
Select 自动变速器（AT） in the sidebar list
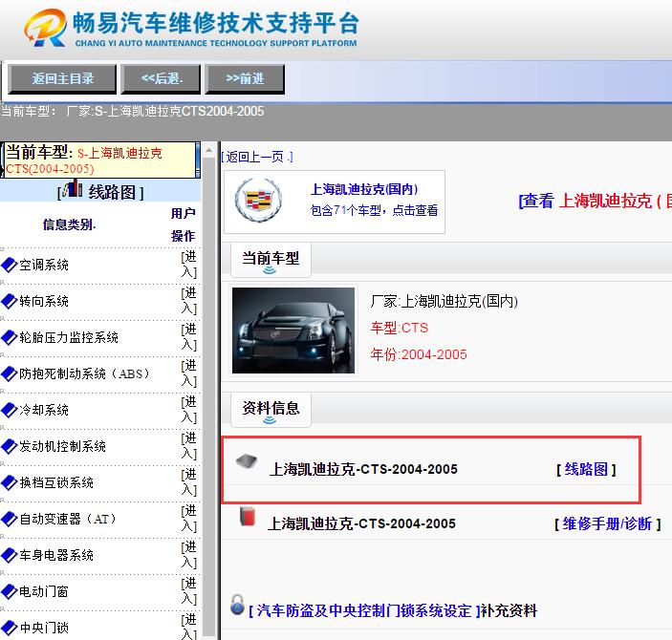click(x=69, y=520)
